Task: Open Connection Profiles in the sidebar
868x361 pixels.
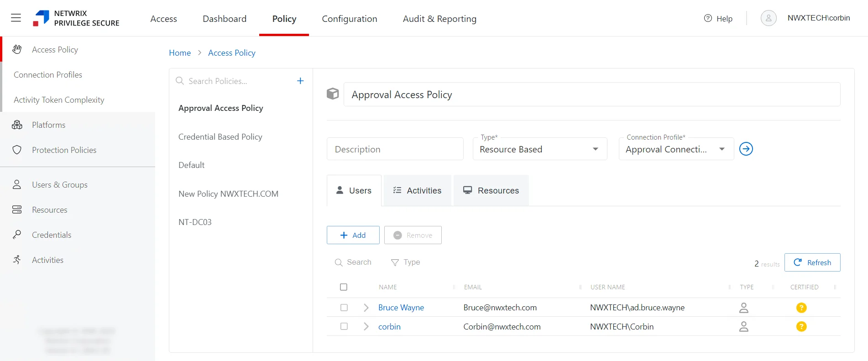Action: tap(48, 74)
